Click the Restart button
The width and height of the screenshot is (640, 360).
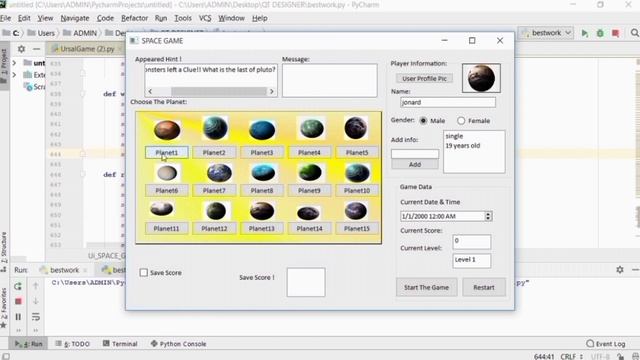(484, 287)
